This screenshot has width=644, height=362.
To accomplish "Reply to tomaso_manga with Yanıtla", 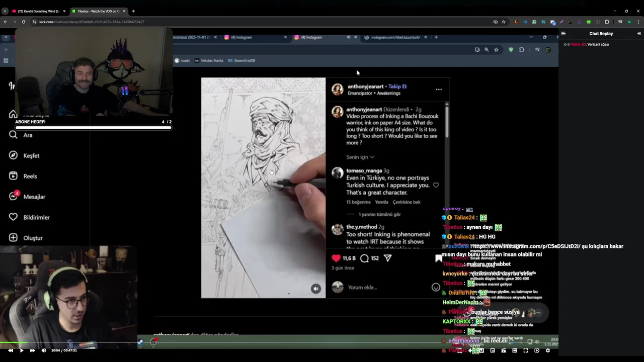I will (x=381, y=202).
